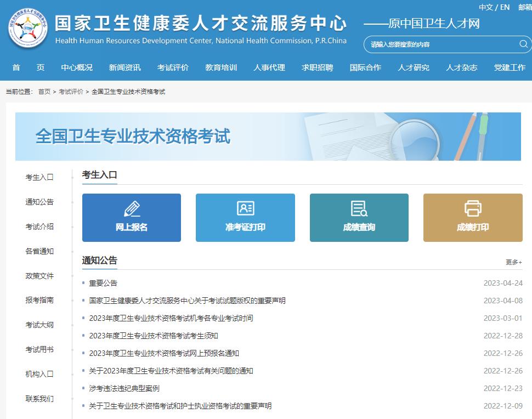Click the 成绩查询 document search icon
The height and width of the screenshot is (419, 532).
coord(359,208)
